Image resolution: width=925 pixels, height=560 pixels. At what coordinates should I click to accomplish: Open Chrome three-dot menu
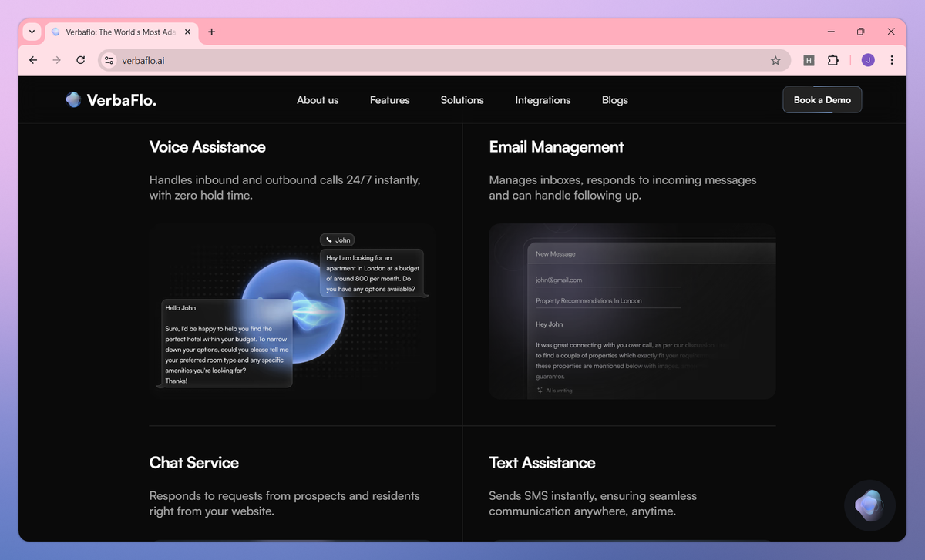point(892,60)
